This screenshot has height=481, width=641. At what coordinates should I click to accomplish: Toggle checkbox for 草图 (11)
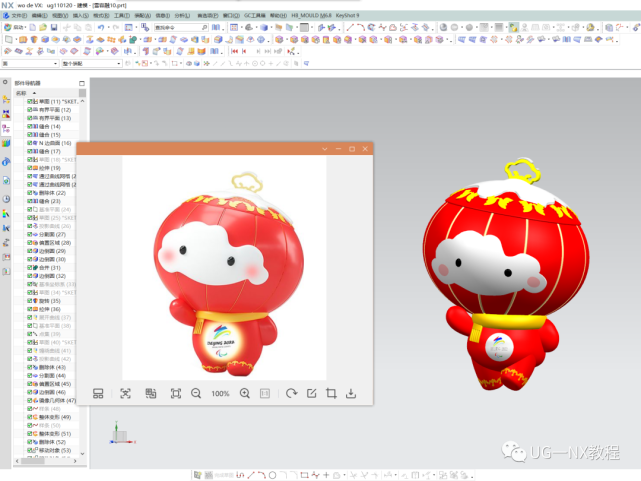[x=29, y=101]
